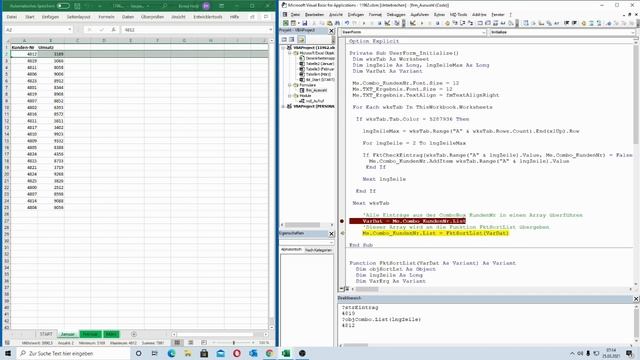Collapse the Module folder node
Image resolution: width=640 pixels, height=360 pixels.
coord(290,96)
